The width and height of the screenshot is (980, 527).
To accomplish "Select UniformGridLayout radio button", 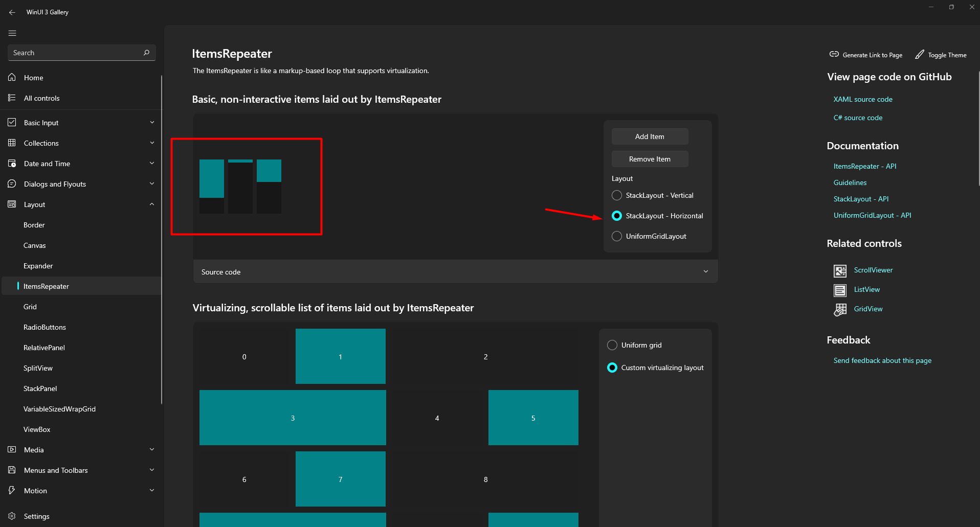I will click(x=617, y=236).
